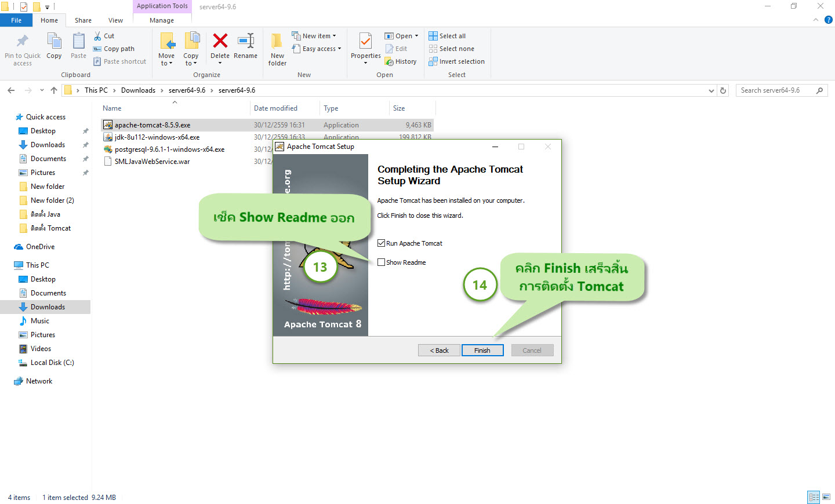Switch to large icons view in status bar
Viewport: 835px width, 504px height.
click(826, 497)
